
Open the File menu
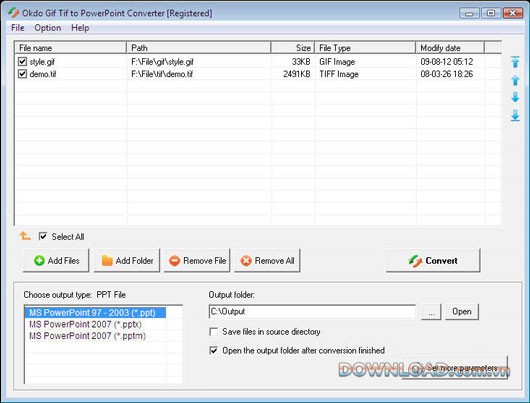pos(18,28)
